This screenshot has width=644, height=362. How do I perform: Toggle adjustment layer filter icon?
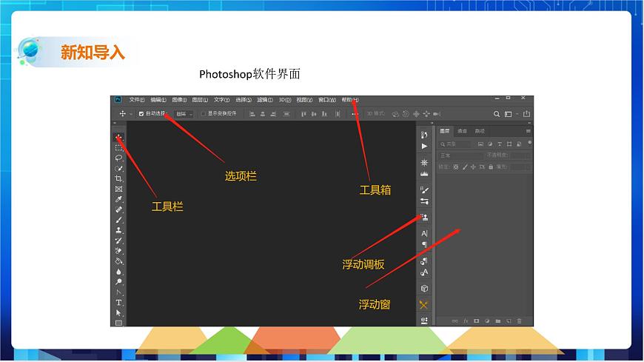pyautogui.click(x=490, y=144)
